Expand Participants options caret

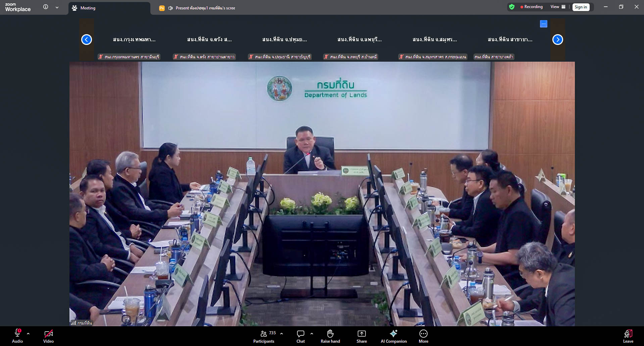click(x=282, y=334)
